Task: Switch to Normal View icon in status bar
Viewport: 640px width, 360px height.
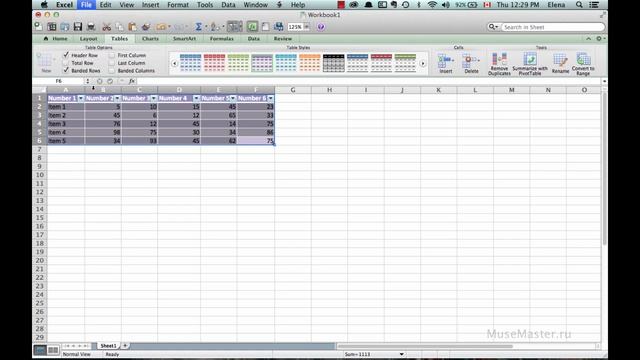Action: pos(40,350)
